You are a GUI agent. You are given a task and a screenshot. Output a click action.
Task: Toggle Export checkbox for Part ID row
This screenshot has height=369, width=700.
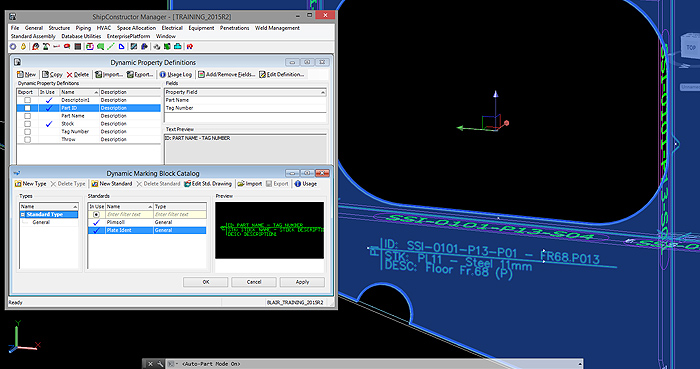tap(28, 108)
